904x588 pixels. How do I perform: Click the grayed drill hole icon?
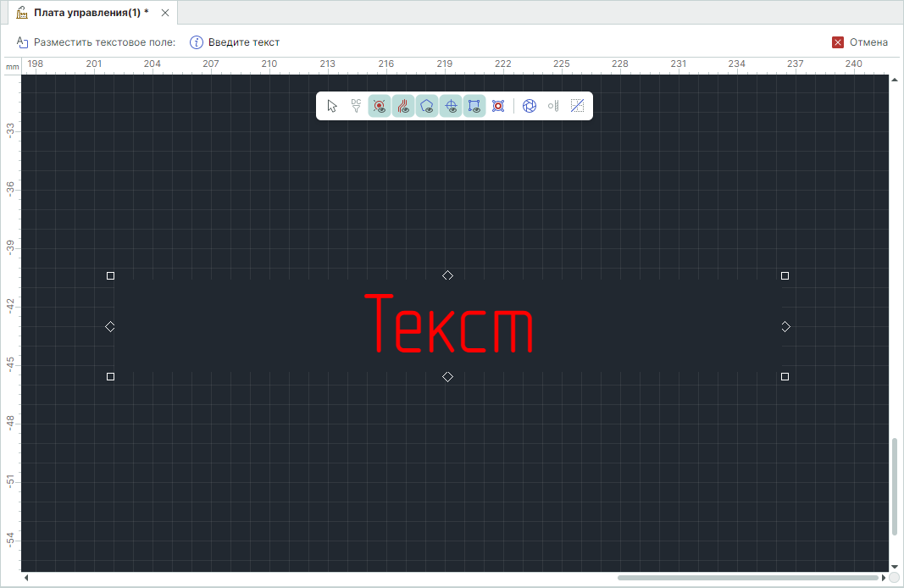pyautogui.click(x=553, y=106)
